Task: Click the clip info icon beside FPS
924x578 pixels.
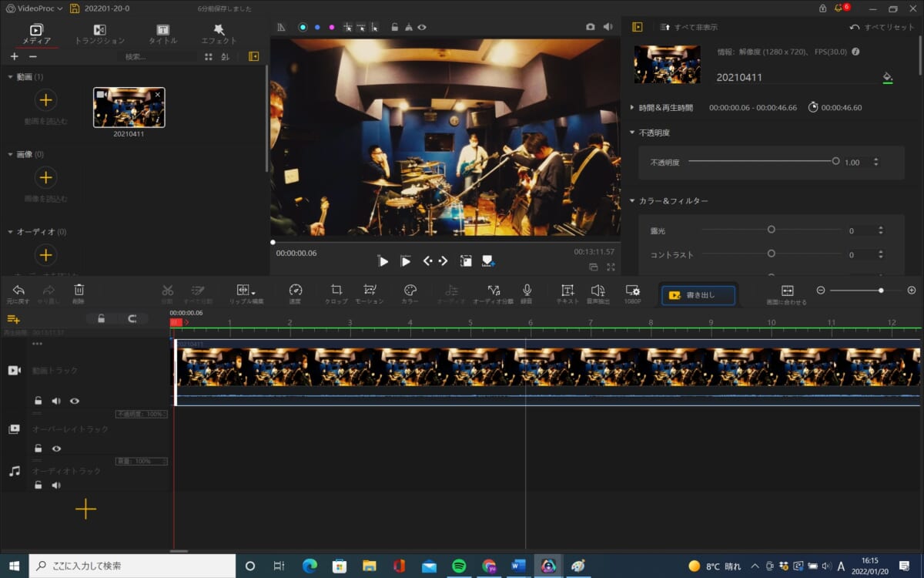Action: click(855, 52)
